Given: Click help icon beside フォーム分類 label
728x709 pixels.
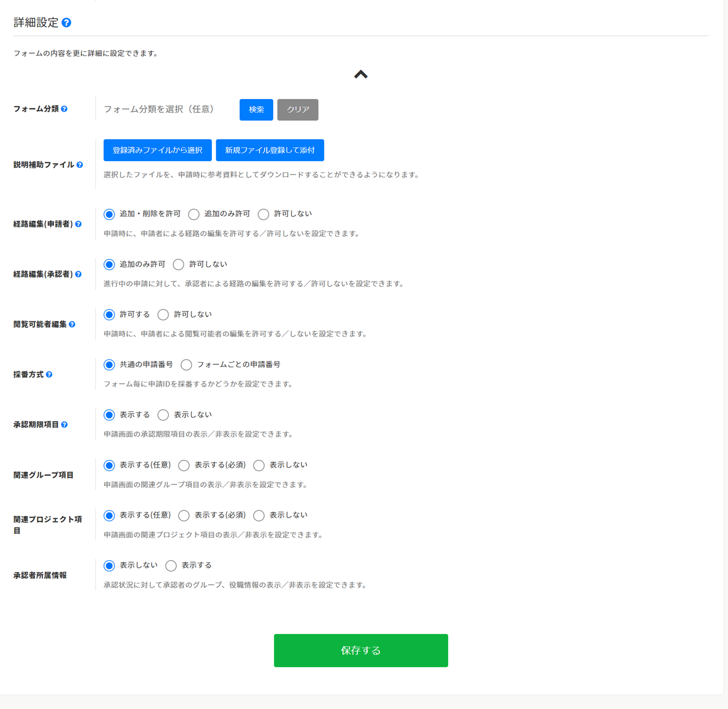Looking at the screenshot, I should click(x=65, y=109).
